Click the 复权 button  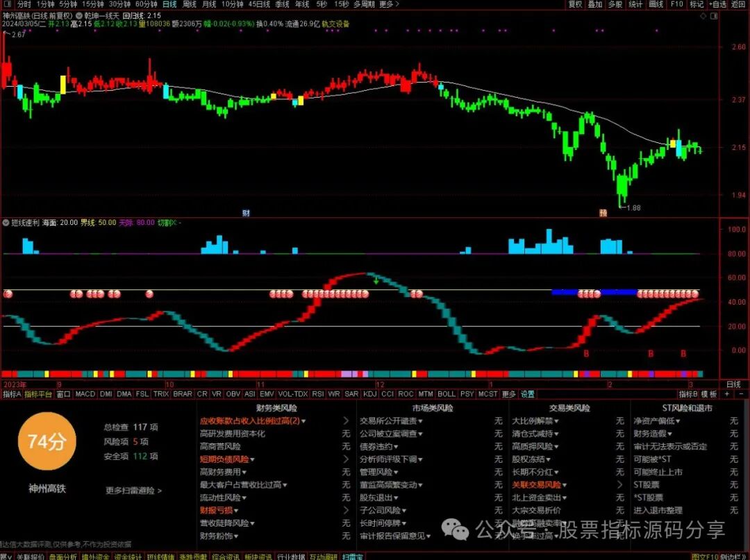tap(575, 4)
